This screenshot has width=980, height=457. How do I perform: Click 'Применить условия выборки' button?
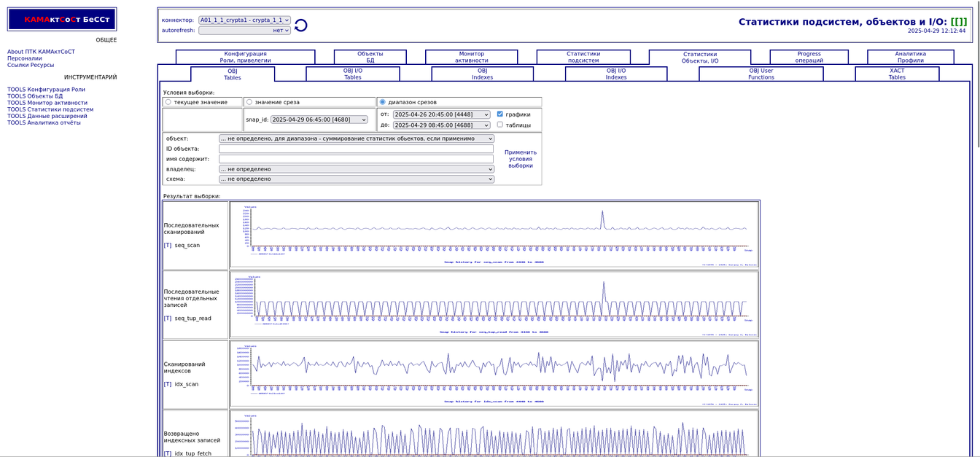click(520, 159)
